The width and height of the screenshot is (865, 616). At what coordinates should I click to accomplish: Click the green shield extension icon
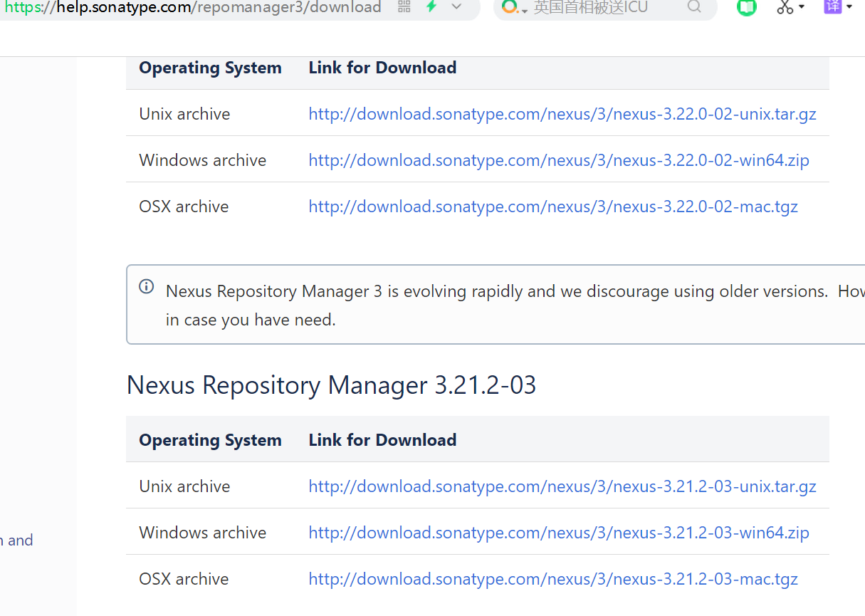coord(746,7)
